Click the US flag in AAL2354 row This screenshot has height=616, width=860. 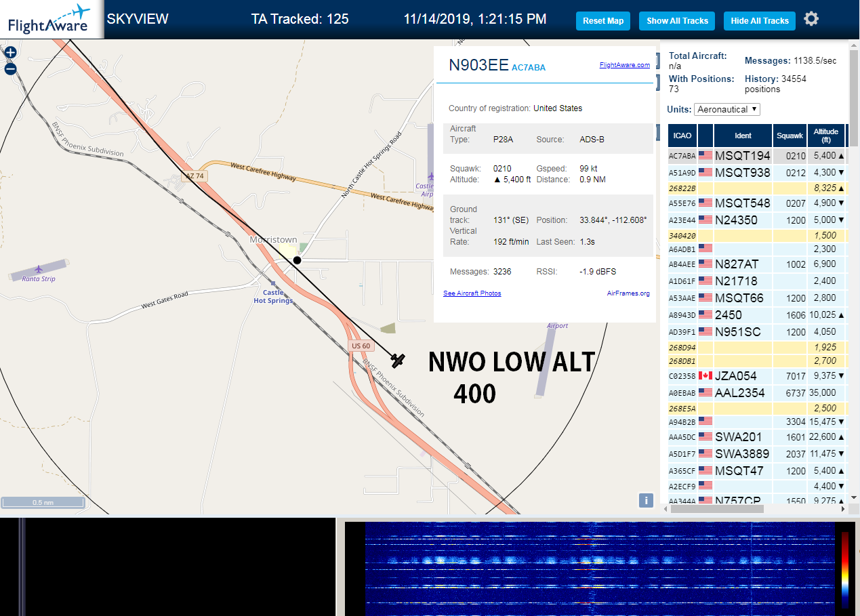(x=705, y=393)
